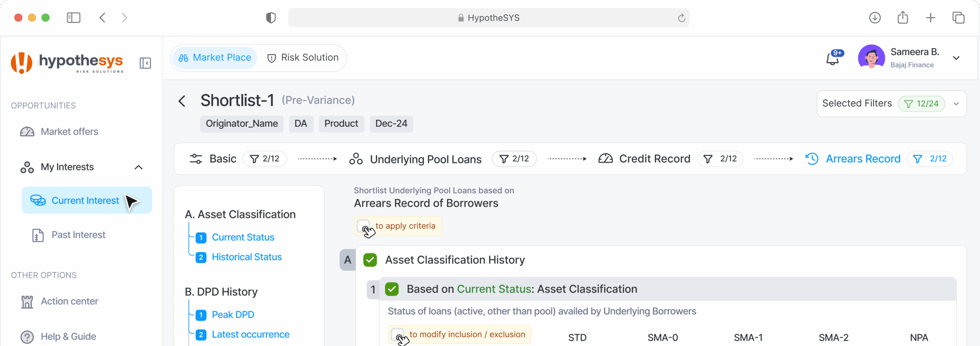Click the back arrow beside Shortlist-1

pos(182,101)
